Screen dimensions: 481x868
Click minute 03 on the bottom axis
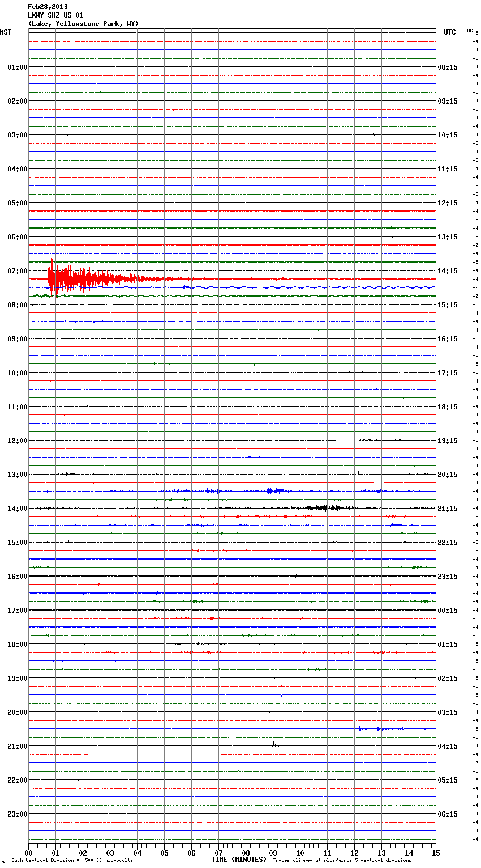pos(110,853)
